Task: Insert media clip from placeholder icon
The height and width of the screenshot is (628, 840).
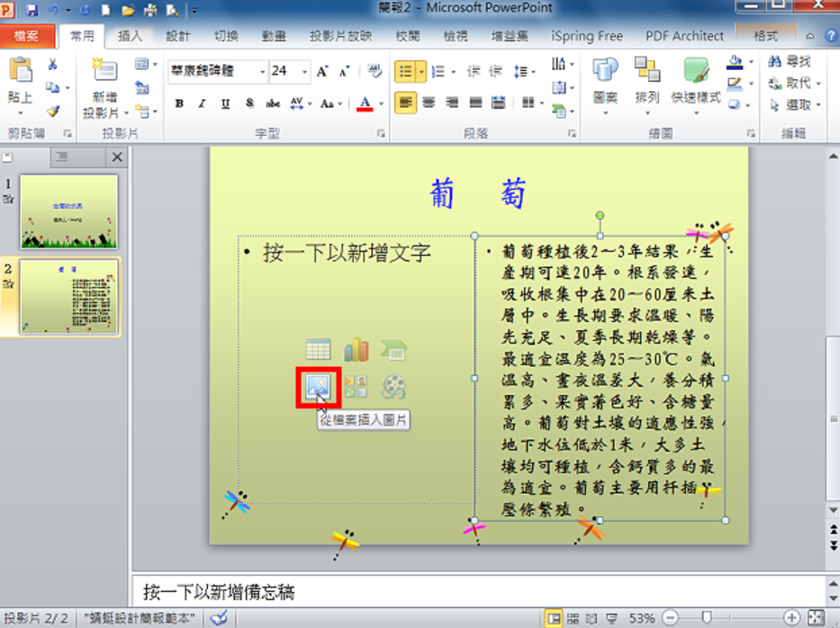Action: 393,387
